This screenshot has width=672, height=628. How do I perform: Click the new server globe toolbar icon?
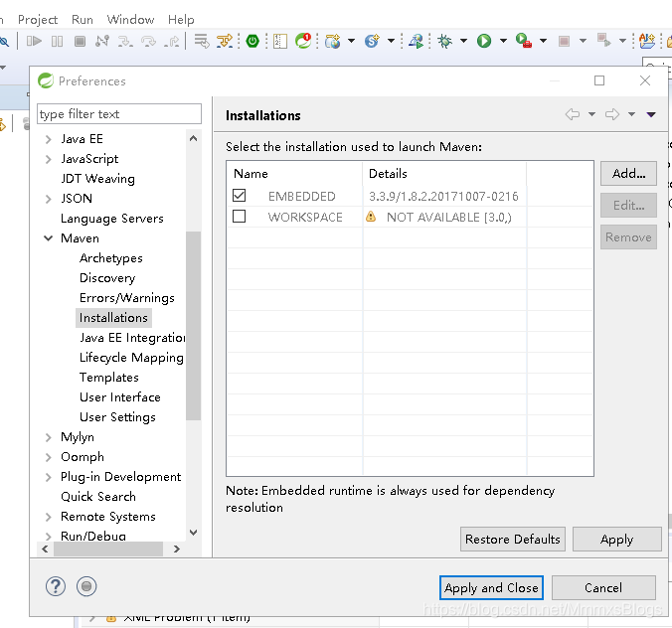pyautogui.click(x=333, y=41)
